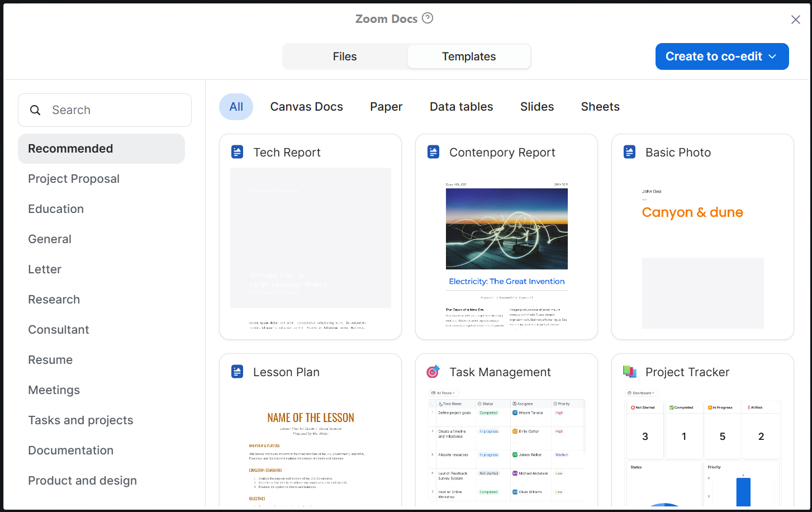Viewport: 812px width, 512px height.
Task: Click the Contenpory Report document icon
Action: click(434, 152)
